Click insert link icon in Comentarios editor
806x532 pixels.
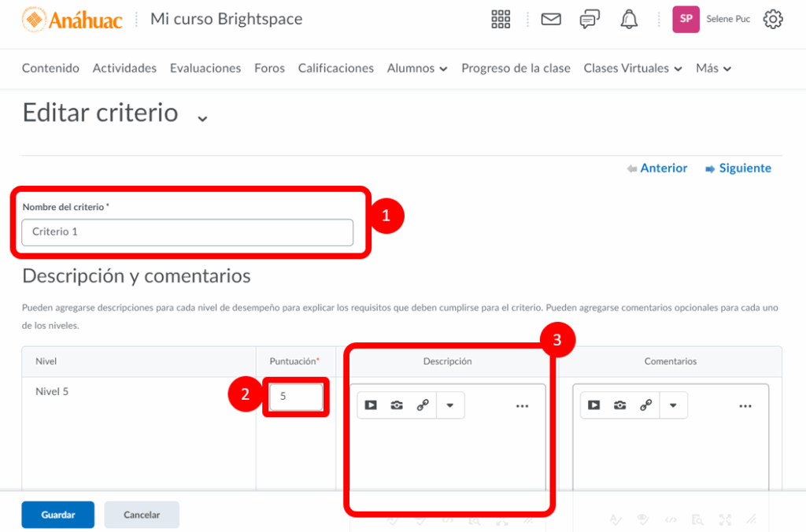(646, 405)
